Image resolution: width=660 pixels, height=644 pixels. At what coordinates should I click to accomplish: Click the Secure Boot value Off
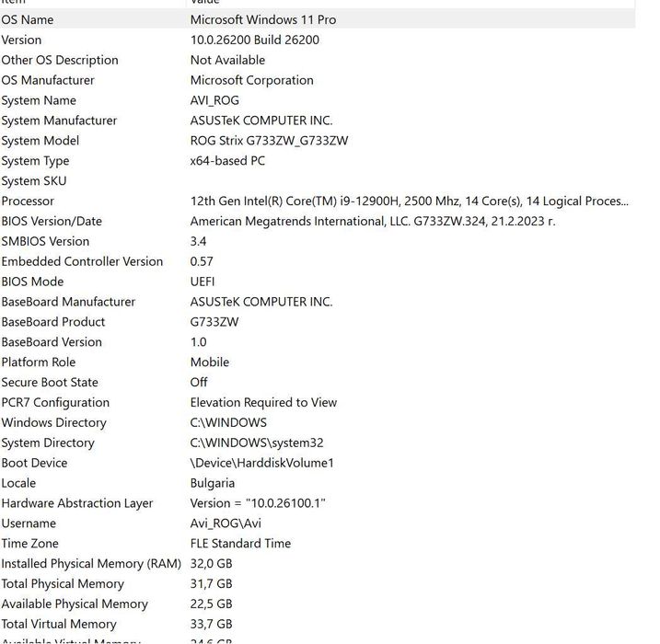[199, 383]
